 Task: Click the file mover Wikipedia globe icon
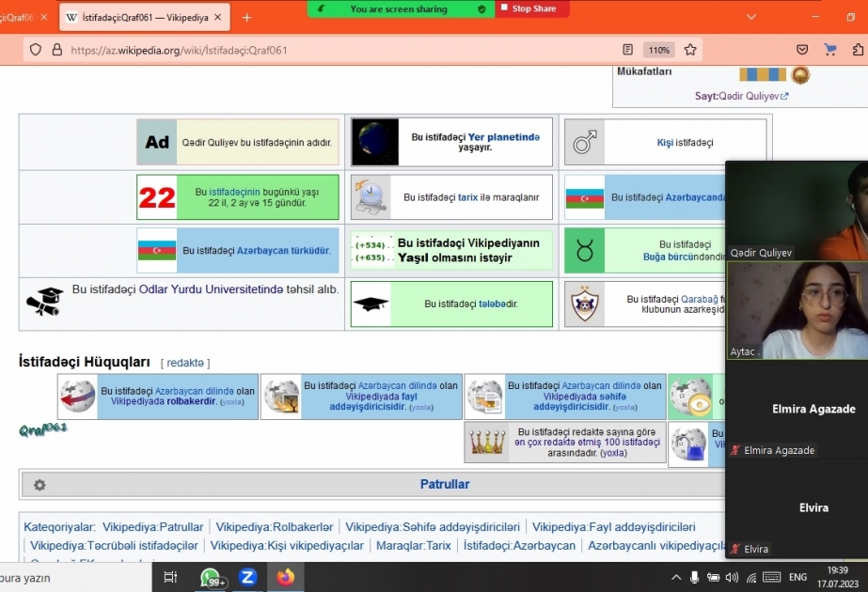coord(281,397)
